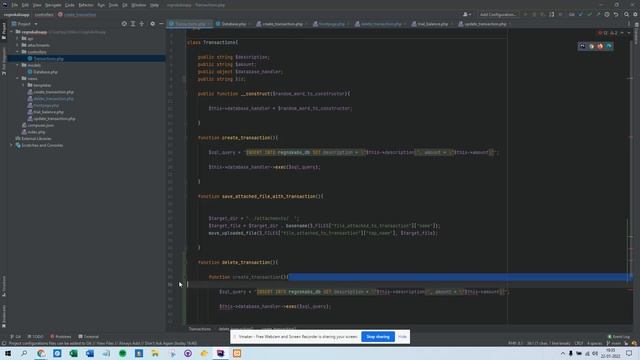Open the Refactor menu

pyautogui.click(x=86, y=5)
